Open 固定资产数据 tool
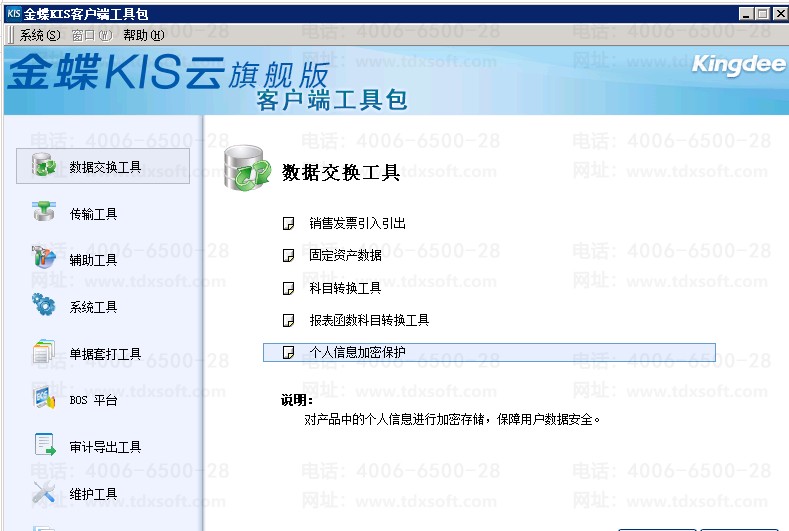Image resolution: width=789 pixels, height=531 pixels. (x=345, y=256)
